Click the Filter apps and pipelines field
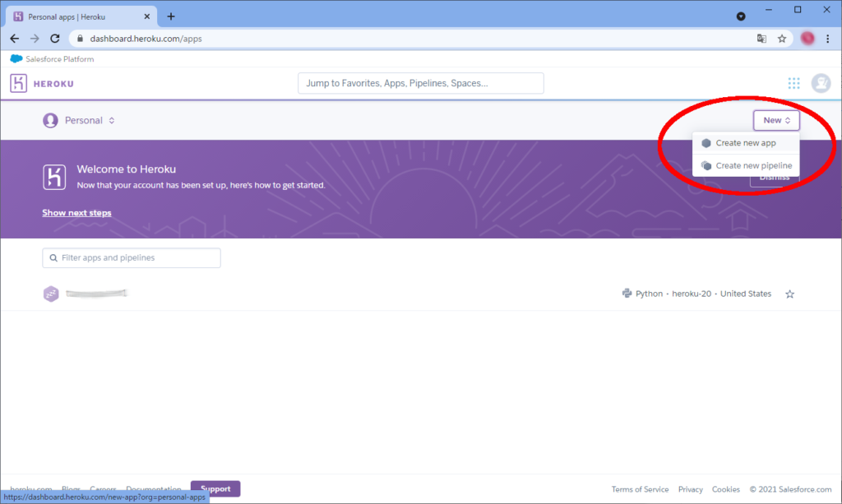 pos(132,258)
